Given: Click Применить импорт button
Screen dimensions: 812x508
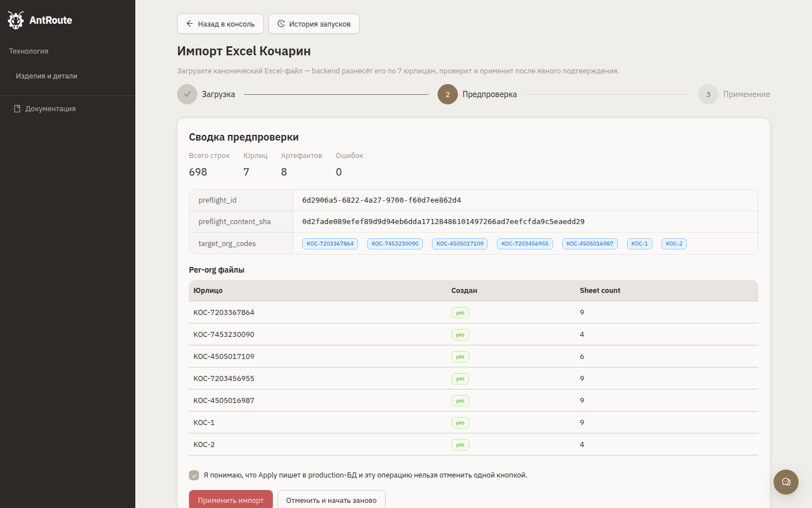Looking at the screenshot, I should click(231, 500).
